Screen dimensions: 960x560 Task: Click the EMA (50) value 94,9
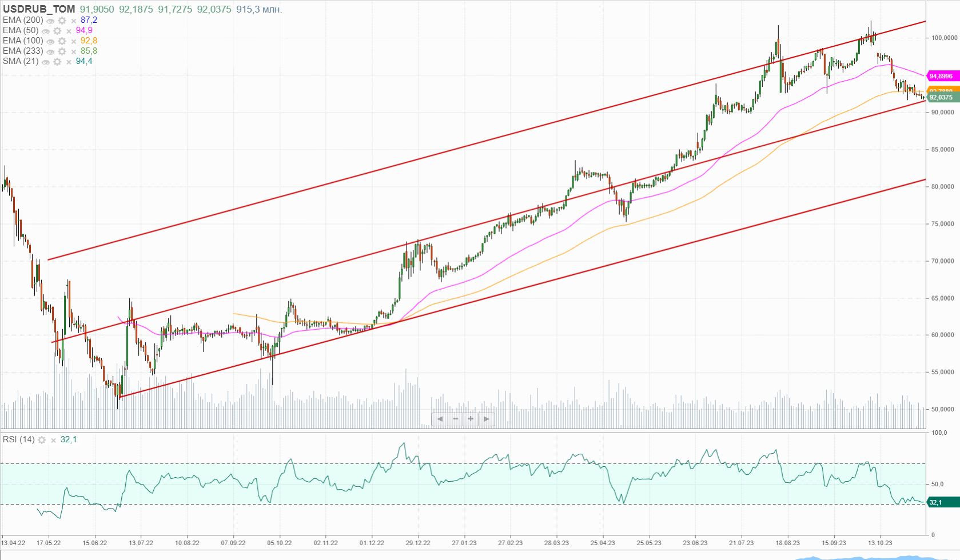tap(84, 30)
